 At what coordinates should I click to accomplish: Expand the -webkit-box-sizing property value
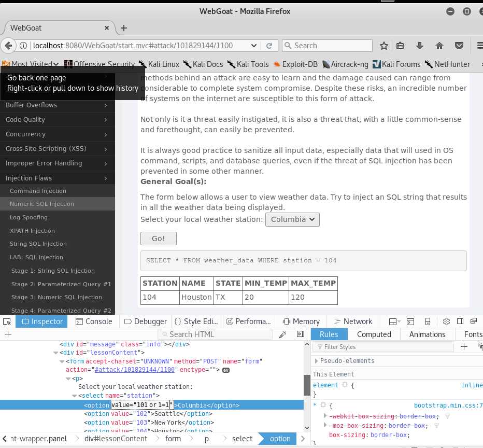(325, 416)
